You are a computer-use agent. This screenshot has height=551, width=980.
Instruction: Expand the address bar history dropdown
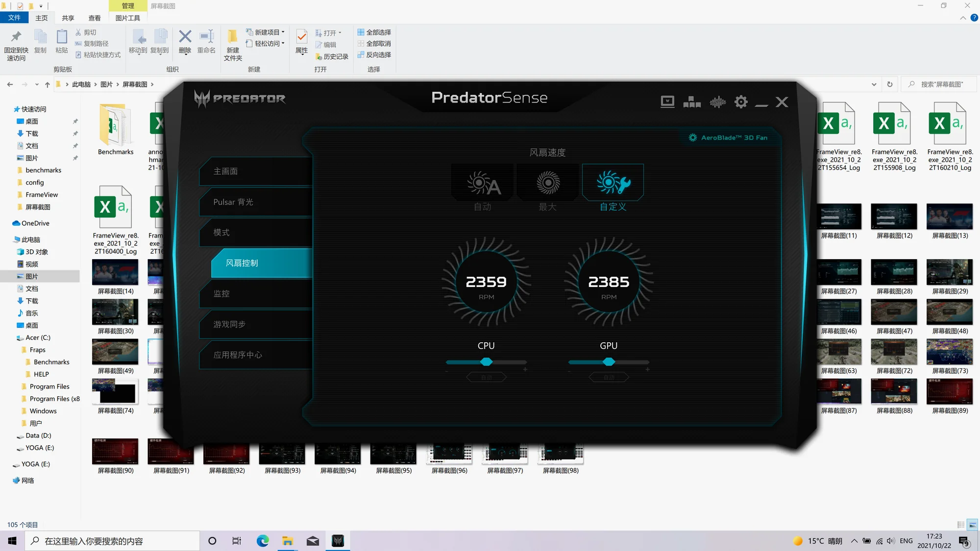point(874,84)
